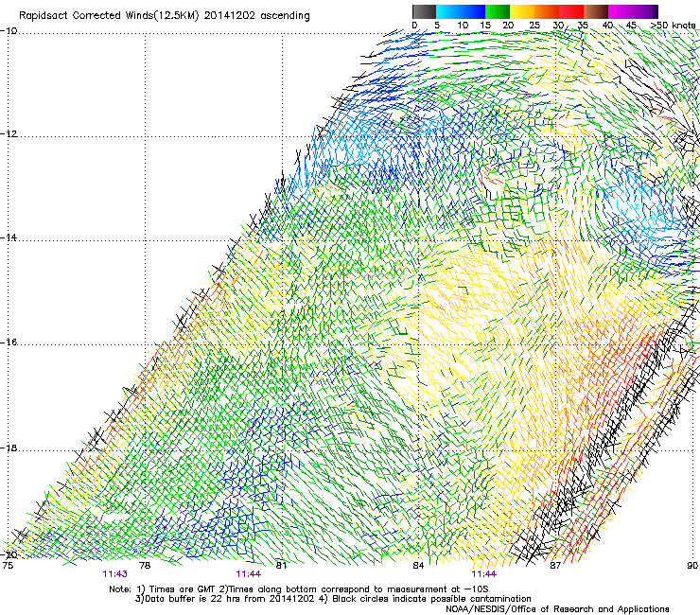Click the '-18' latitude axis label
Screen dimensions: 700x615
(x=9, y=448)
